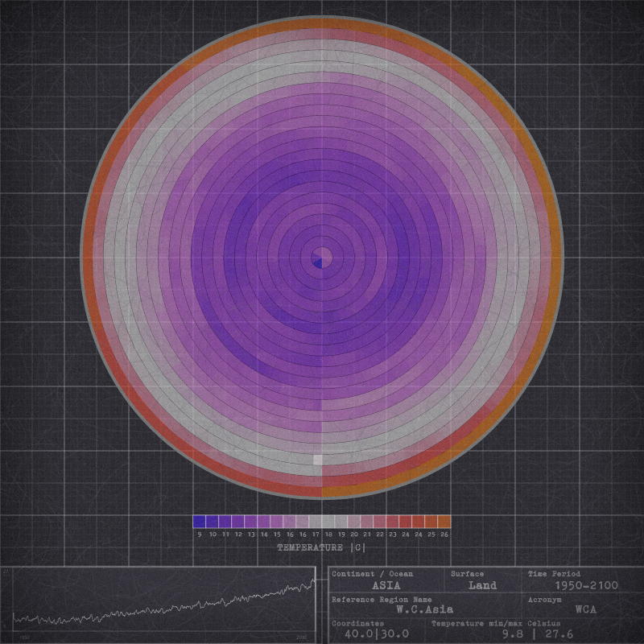Click the legend number label 17
This screenshot has height=644, width=644.
coord(316,535)
